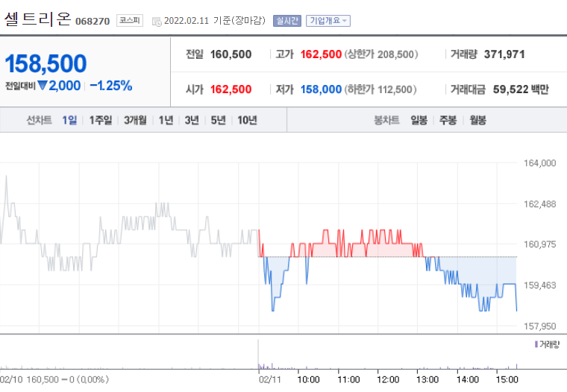Click the 코스피 market badge
The width and height of the screenshot is (567, 392).
pyautogui.click(x=130, y=20)
